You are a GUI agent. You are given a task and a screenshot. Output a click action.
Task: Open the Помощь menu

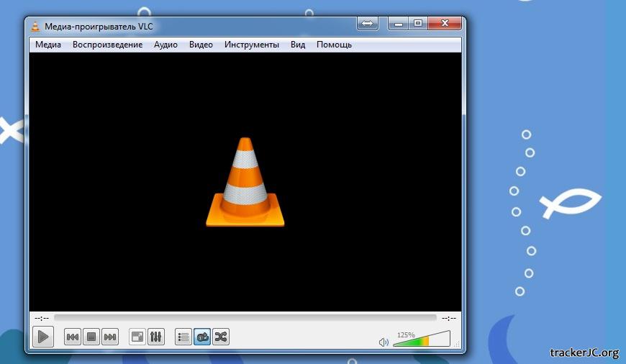[x=334, y=45]
